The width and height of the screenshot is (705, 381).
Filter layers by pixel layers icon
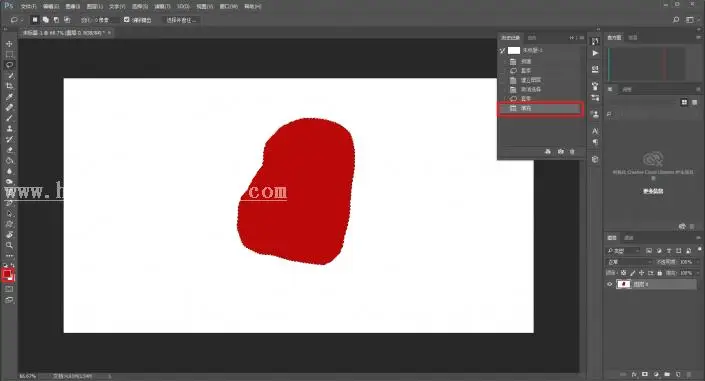pos(649,251)
